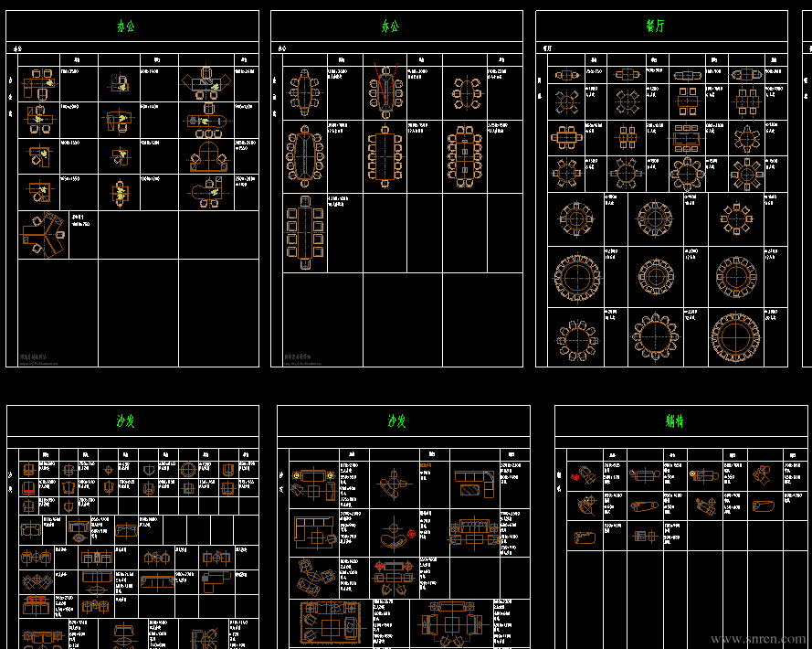Select the L-shaped sectional sofa block
Viewport: 812px width, 649px height.
tap(315, 532)
